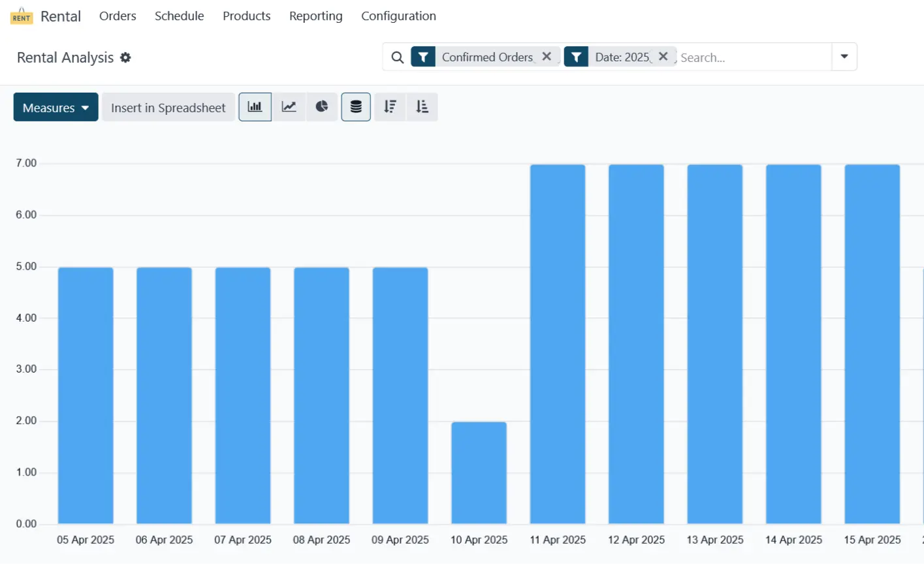Switch to pie chart view

322,107
